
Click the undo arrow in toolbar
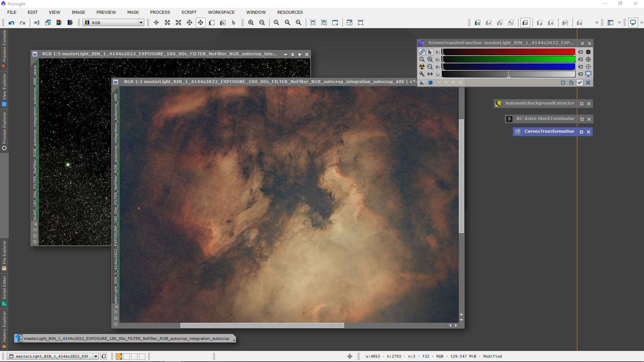point(11,22)
